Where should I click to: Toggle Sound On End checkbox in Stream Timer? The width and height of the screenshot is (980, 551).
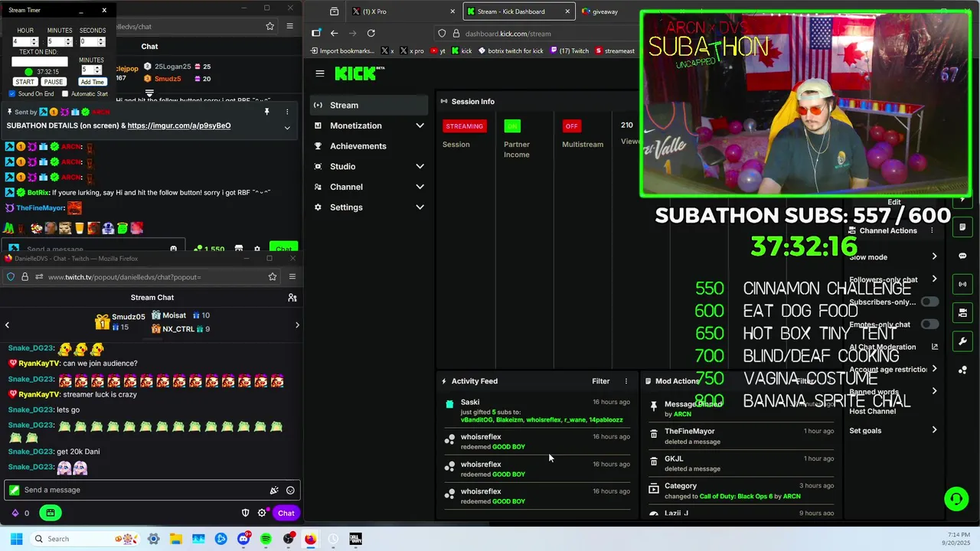[x=12, y=94]
